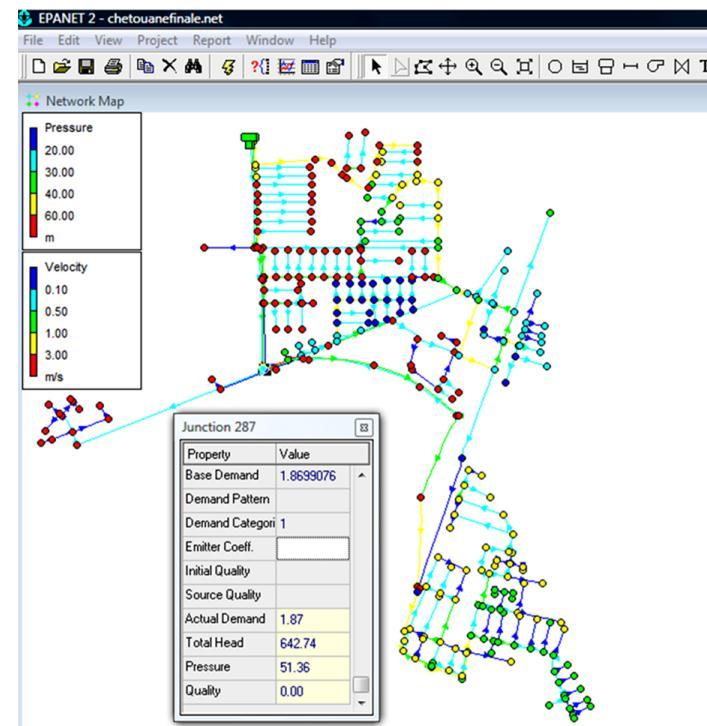Choose the Select Region polygon tool

(423, 67)
